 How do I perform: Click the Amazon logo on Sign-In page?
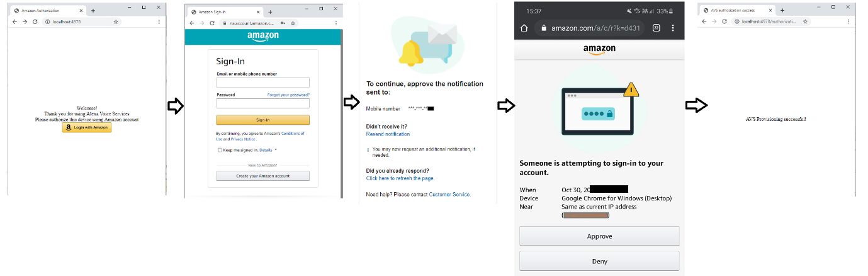click(x=262, y=37)
